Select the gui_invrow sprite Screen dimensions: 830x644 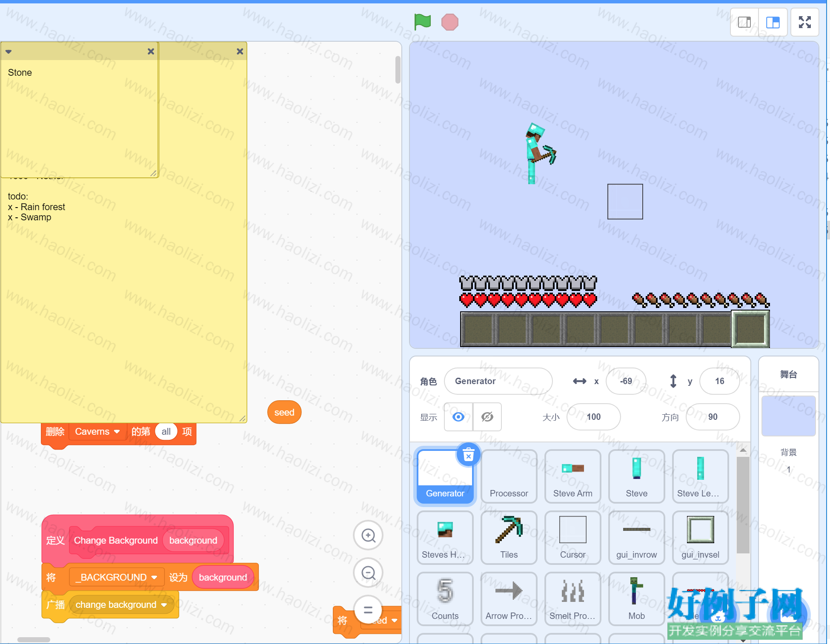pyautogui.click(x=636, y=538)
